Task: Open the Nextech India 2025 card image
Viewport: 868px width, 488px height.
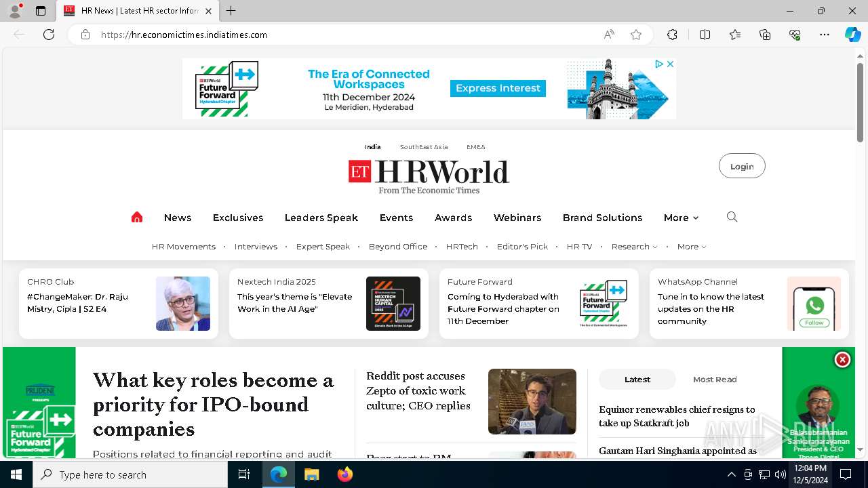Action: click(x=393, y=304)
